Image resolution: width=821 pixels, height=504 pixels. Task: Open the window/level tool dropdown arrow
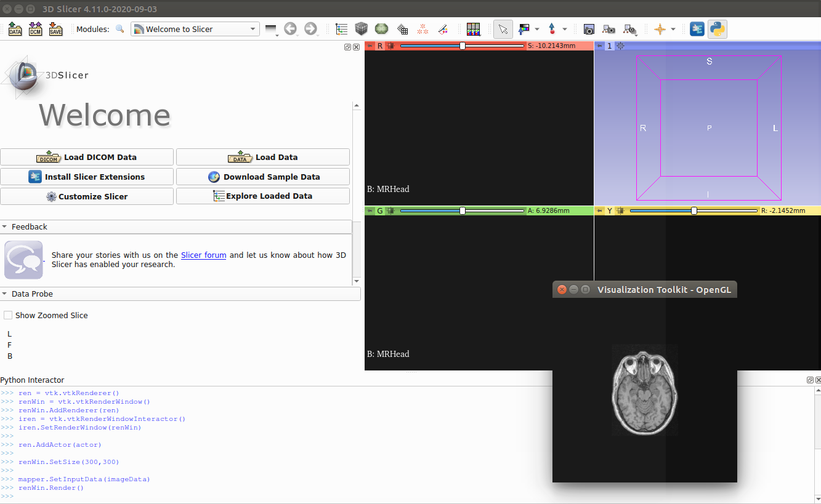point(537,29)
